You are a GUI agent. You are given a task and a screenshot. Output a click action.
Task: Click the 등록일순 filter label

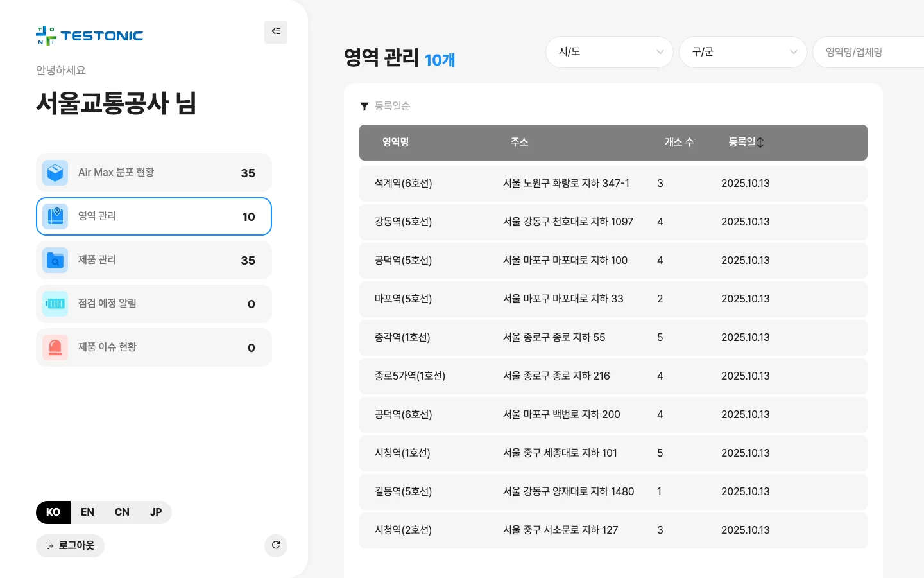click(392, 106)
